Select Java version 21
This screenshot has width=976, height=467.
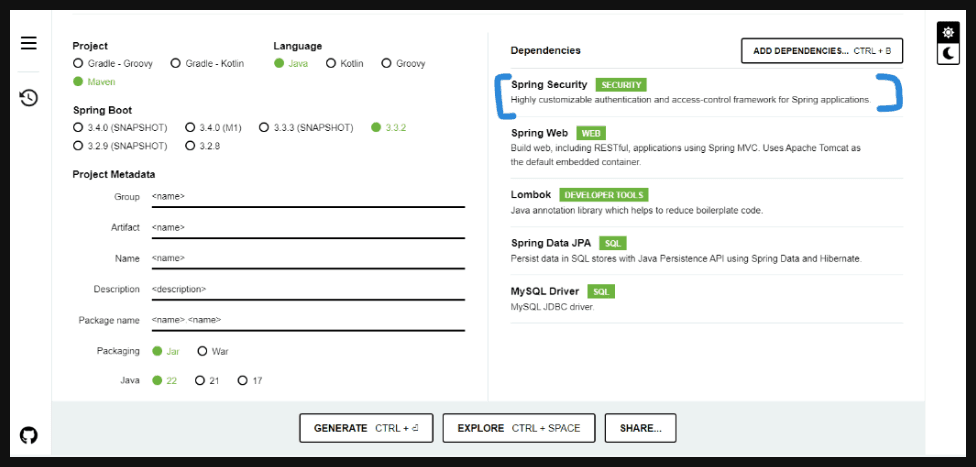(208, 380)
